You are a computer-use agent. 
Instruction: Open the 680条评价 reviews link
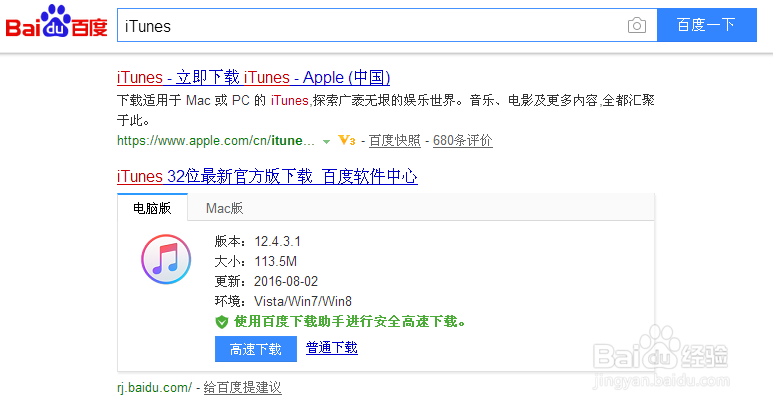point(462,140)
